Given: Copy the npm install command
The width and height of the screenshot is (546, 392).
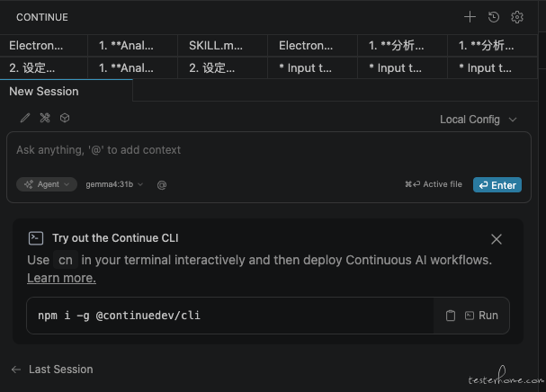Looking at the screenshot, I should coord(451,316).
